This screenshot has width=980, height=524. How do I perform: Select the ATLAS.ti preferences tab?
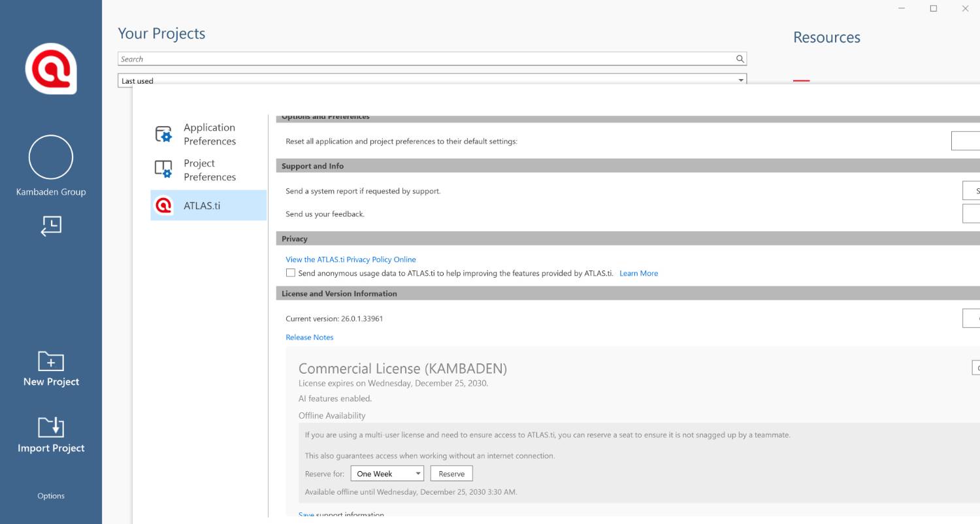coord(208,205)
